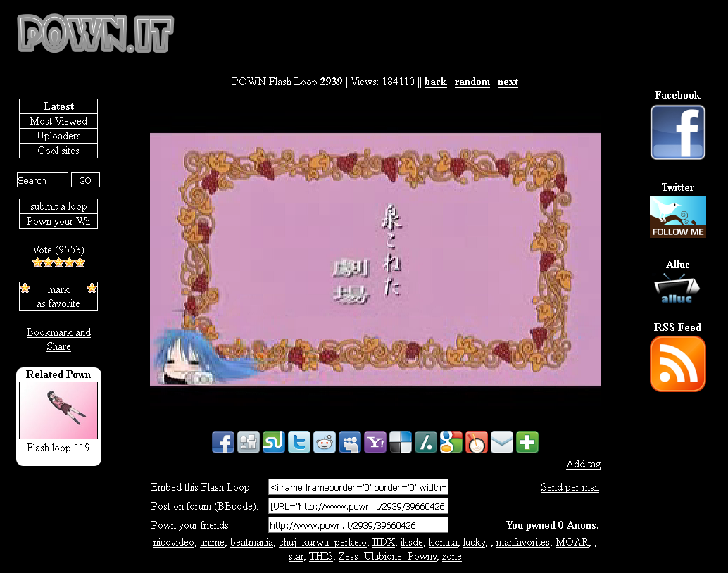
Task: Open the THIS tag
Action: [321, 556]
